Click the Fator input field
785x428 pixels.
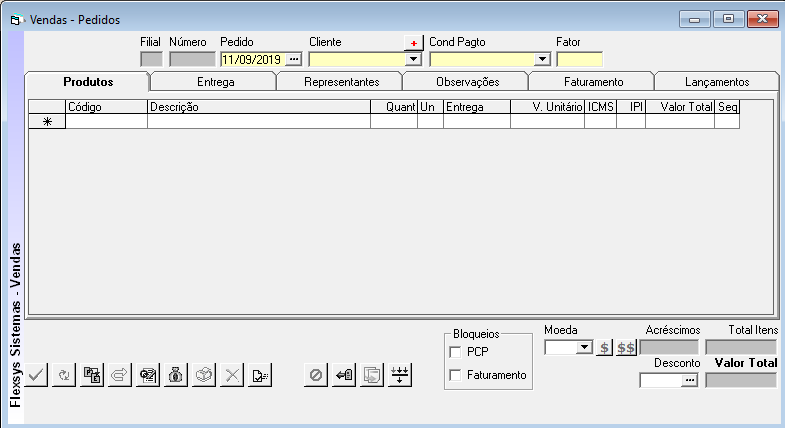tap(579, 59)
